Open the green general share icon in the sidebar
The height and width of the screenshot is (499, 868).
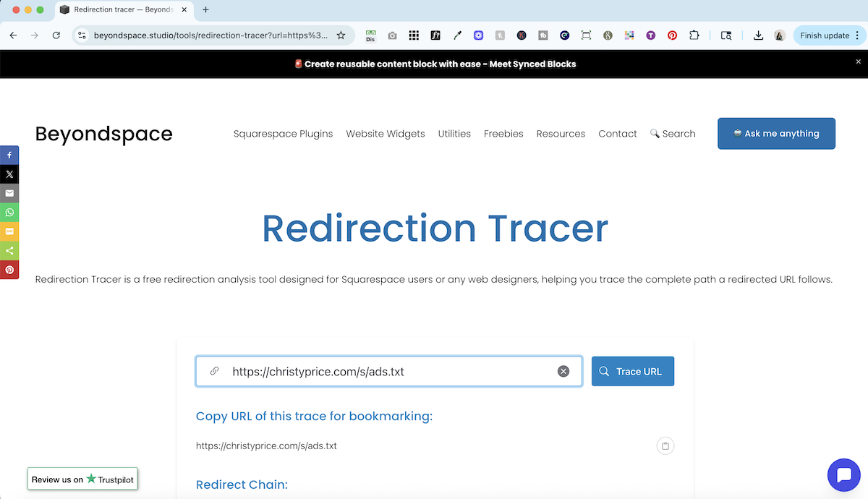(9, 250)
